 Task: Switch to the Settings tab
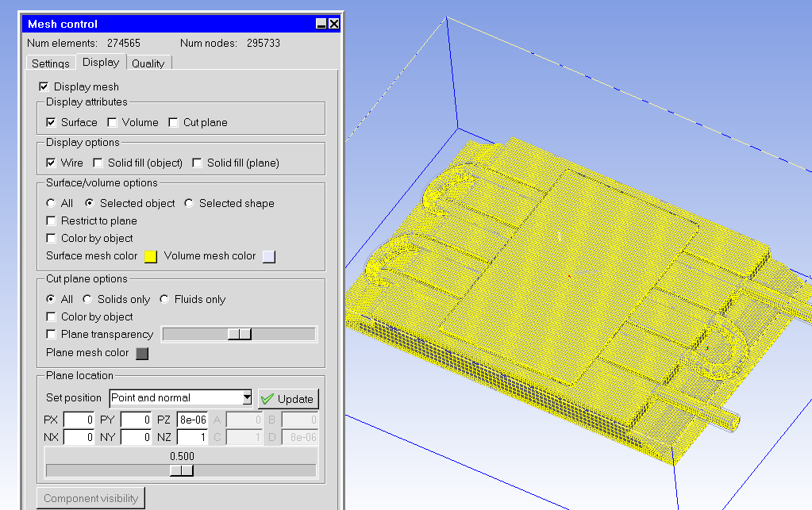coord(51,63)
